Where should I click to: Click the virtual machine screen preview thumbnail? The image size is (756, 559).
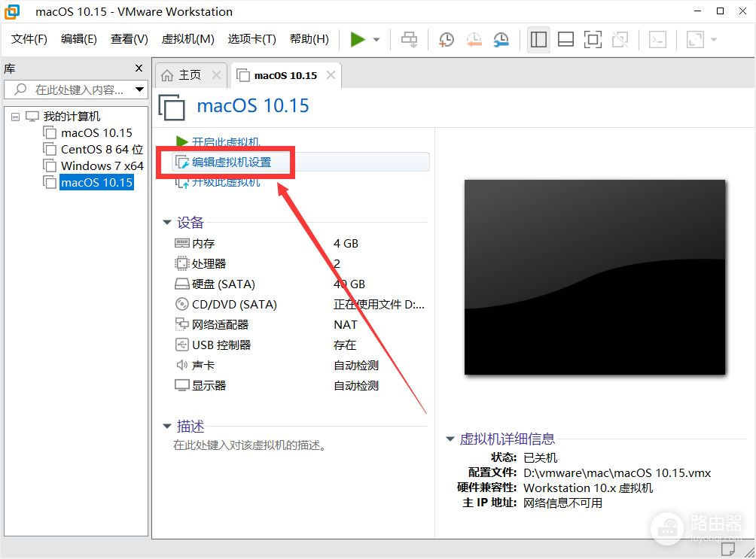point(594,277)
